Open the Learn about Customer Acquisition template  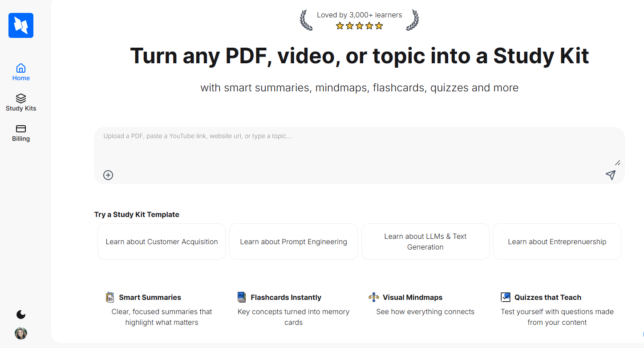(161, 242)
